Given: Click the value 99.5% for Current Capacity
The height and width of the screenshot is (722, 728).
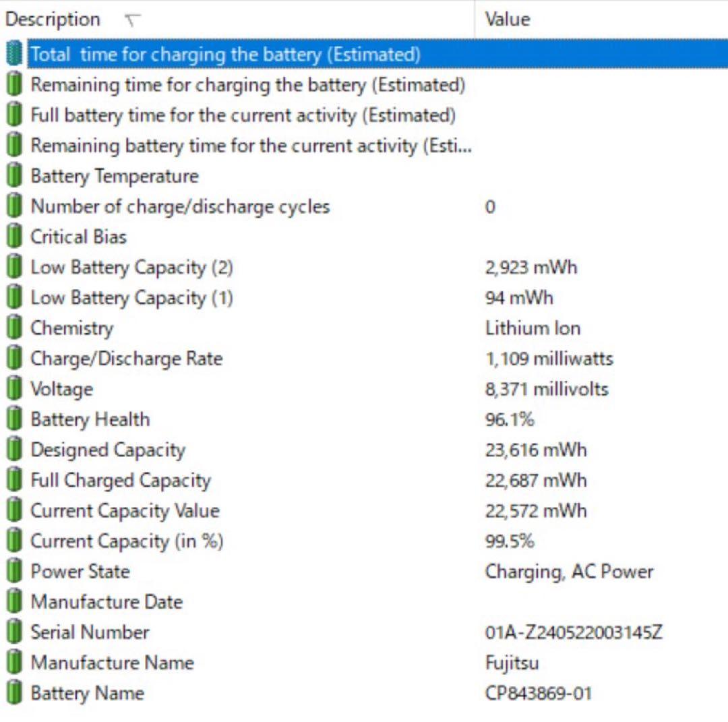Looking at the screenshot, I should click(507, 541).
